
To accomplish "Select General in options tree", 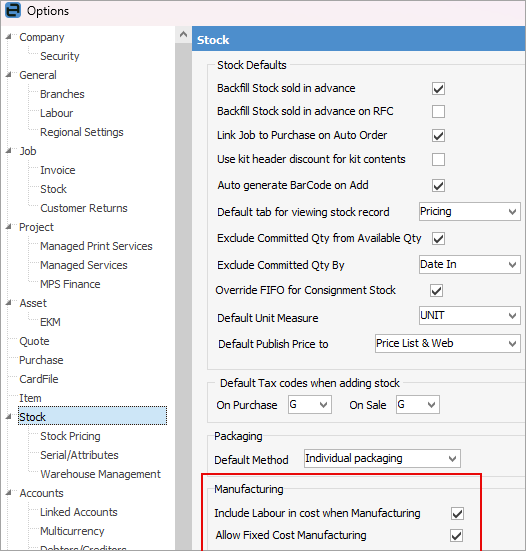I will pyautogui.click(x=38, y=75).
